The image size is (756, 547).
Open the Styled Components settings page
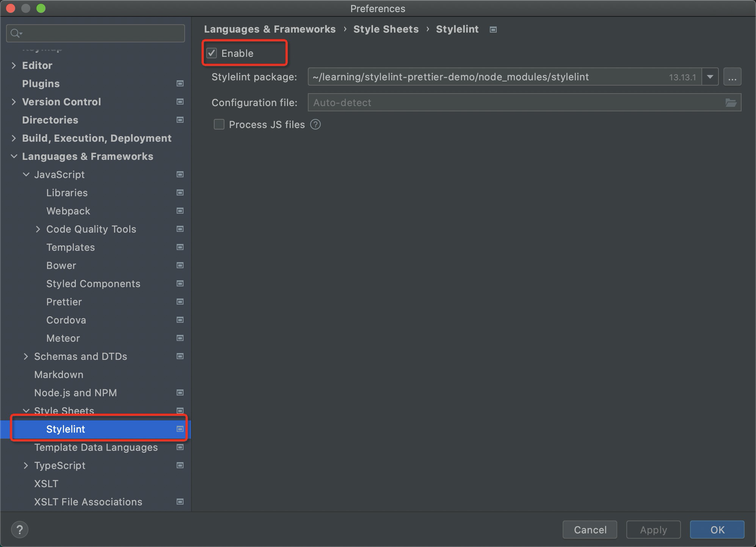click(x=93, y=284)
